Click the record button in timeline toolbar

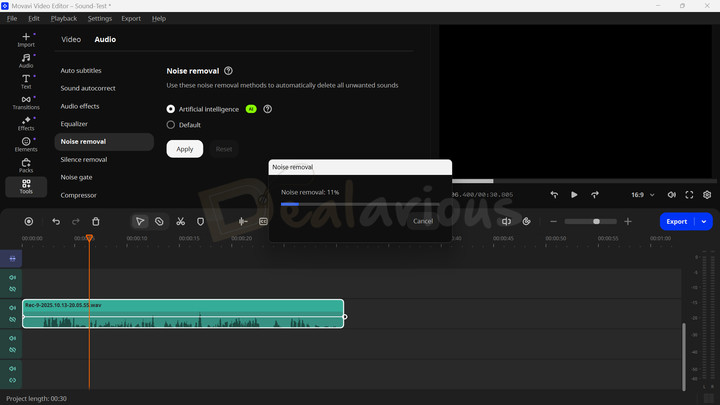[28, 221]
